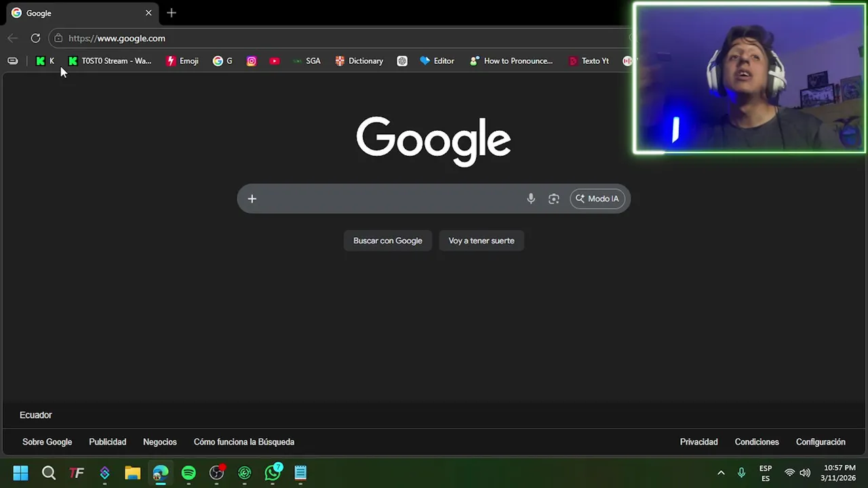The height and width of the screenshot is (488, 868).
Task: Open Spotify from the taskbar
Action: coord(189,472)
